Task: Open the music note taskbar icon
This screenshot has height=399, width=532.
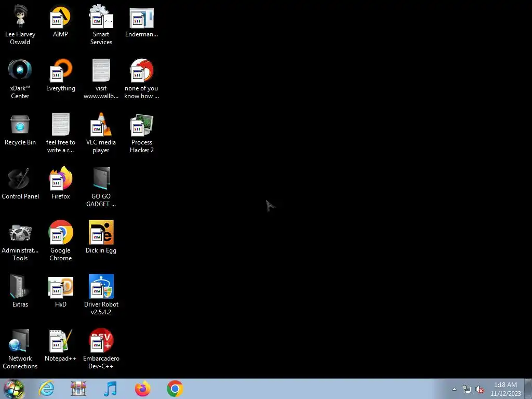Action: coord(110,389)
